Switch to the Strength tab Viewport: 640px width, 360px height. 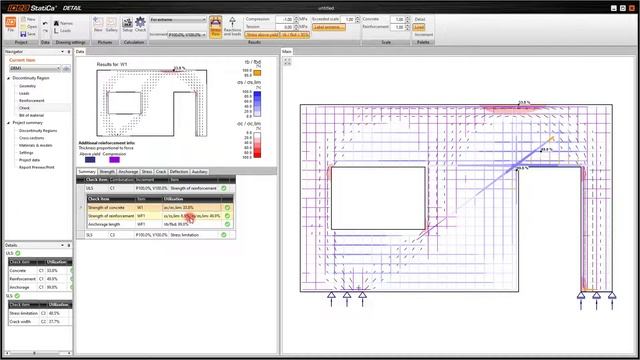(x=107, y=172)
